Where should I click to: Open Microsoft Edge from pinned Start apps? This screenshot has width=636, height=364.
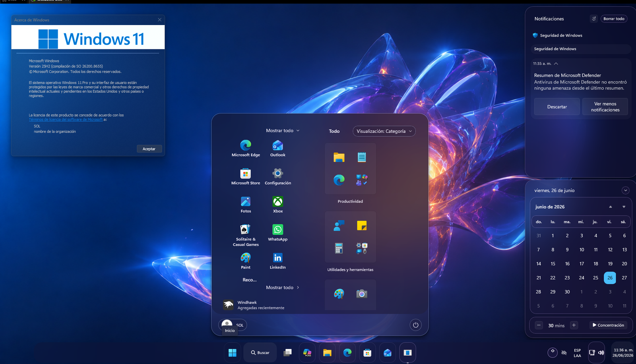[x=246, y=149]
